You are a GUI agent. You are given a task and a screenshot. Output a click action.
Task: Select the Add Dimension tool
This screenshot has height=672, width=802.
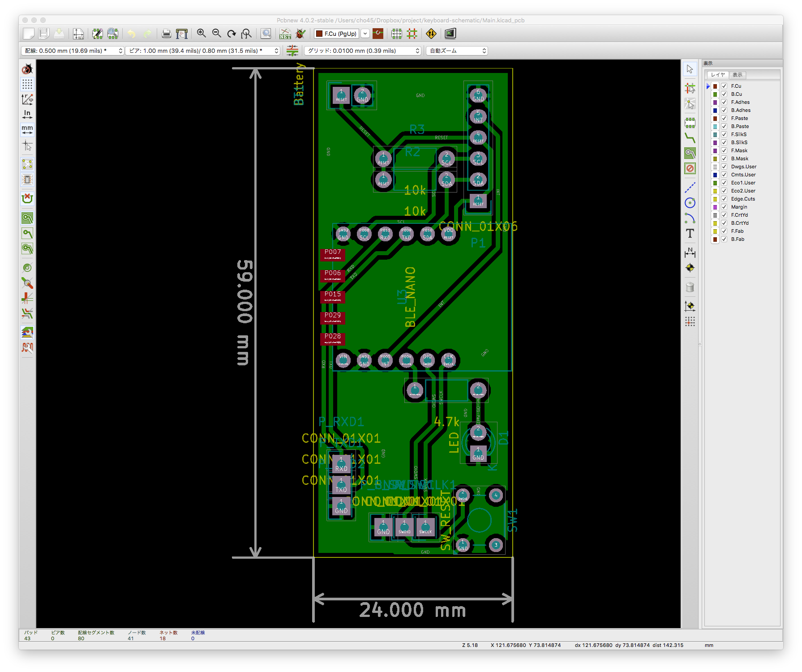(x=690, y=253)
